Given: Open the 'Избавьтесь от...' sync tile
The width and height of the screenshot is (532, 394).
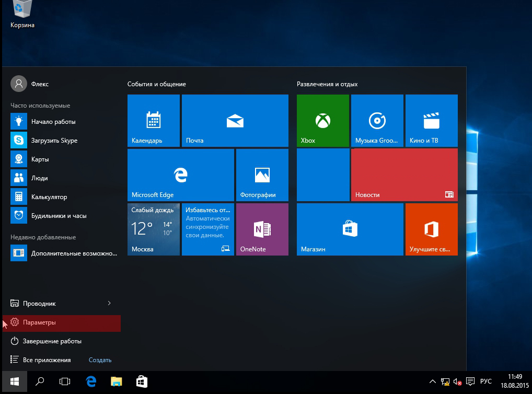Looking at the screenshot, I should [x=207, y=229].
